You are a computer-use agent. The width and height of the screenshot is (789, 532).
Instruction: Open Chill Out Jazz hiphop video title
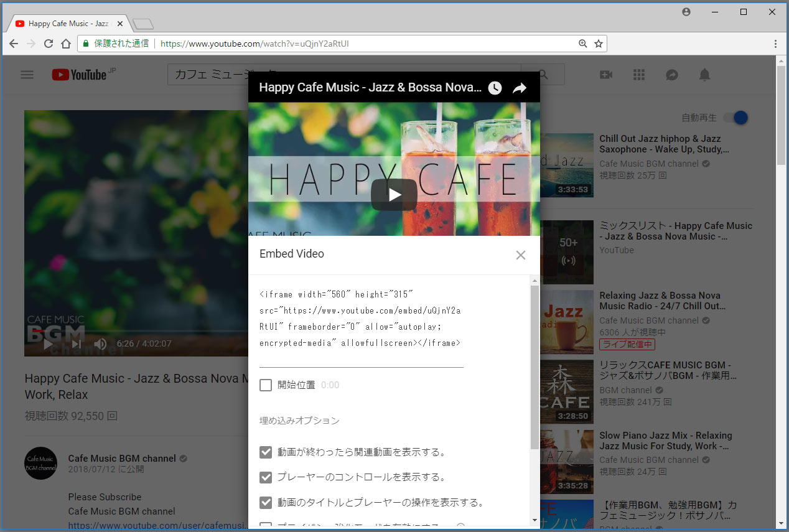point(664,144)
